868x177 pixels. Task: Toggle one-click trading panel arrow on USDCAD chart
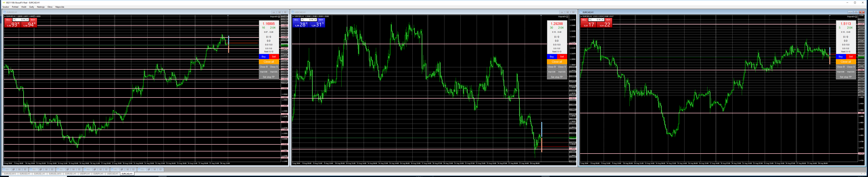pos(293,16)
